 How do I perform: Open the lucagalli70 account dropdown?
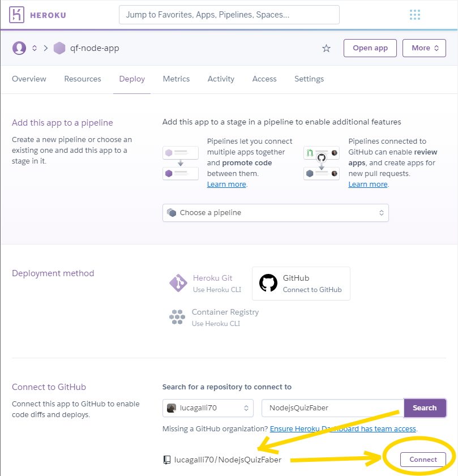tap(208, 408)
